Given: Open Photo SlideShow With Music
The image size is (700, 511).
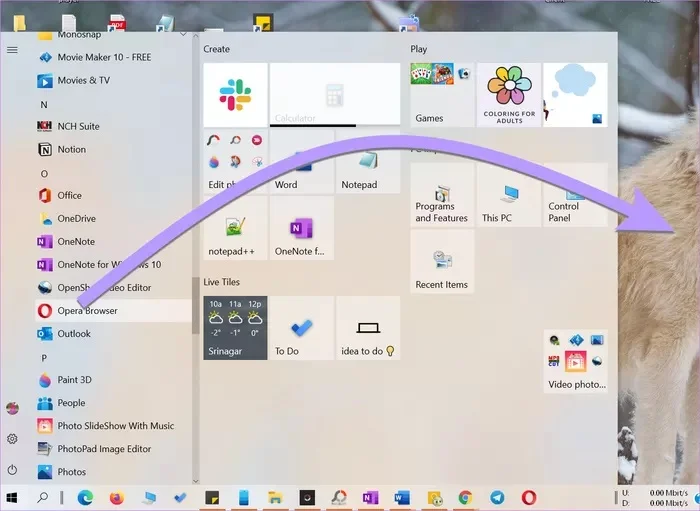Looking at the screenshot, I should pyautogui.click(x=113, y=426).
